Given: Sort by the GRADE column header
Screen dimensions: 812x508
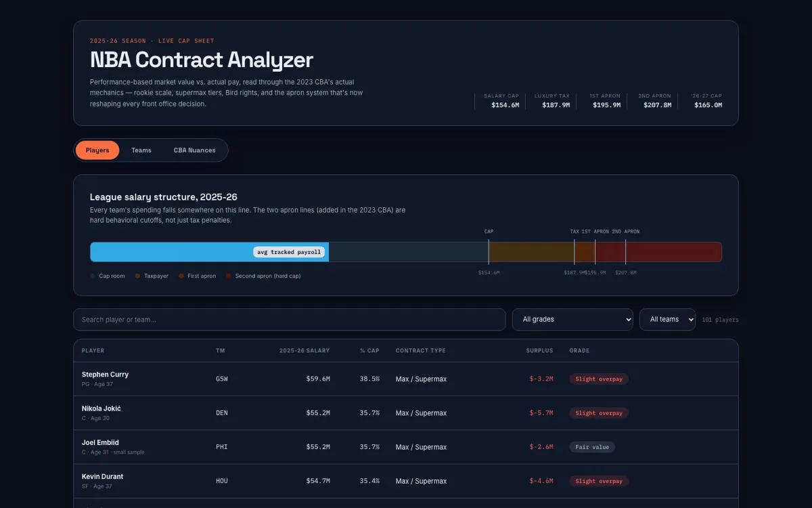Looking at the screenshot, I should (579, 351).
